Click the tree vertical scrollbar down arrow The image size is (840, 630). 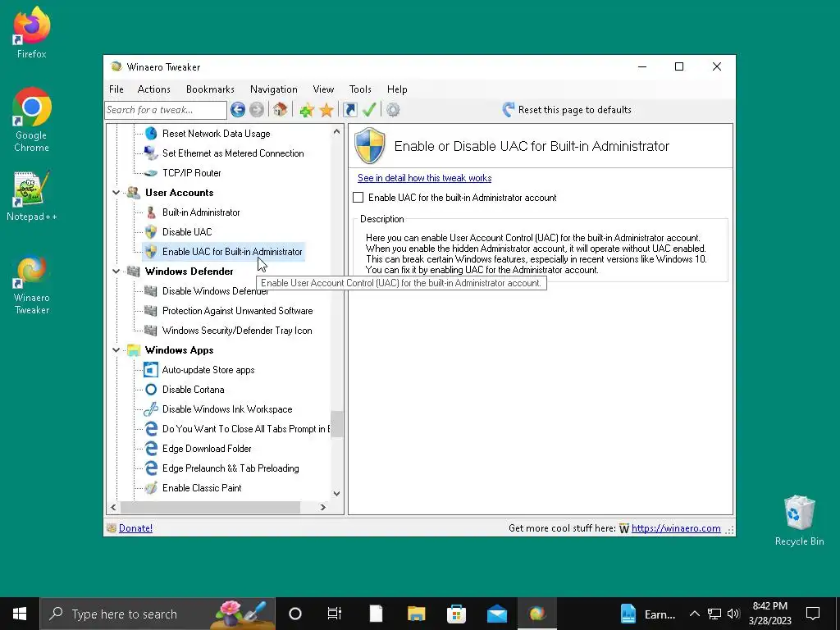click(x=336, y=494)
